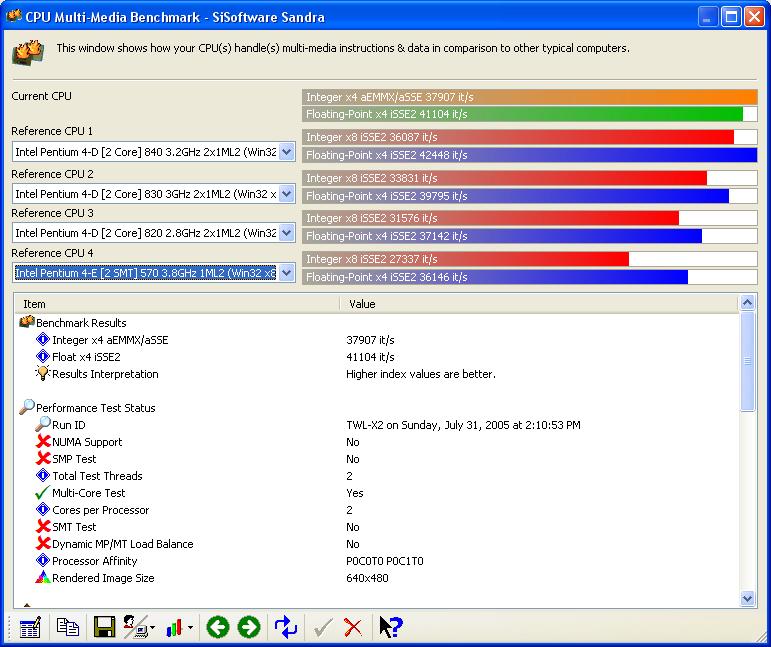
Task: Click the info icon beside Total Test Threads
Action: 43,475
